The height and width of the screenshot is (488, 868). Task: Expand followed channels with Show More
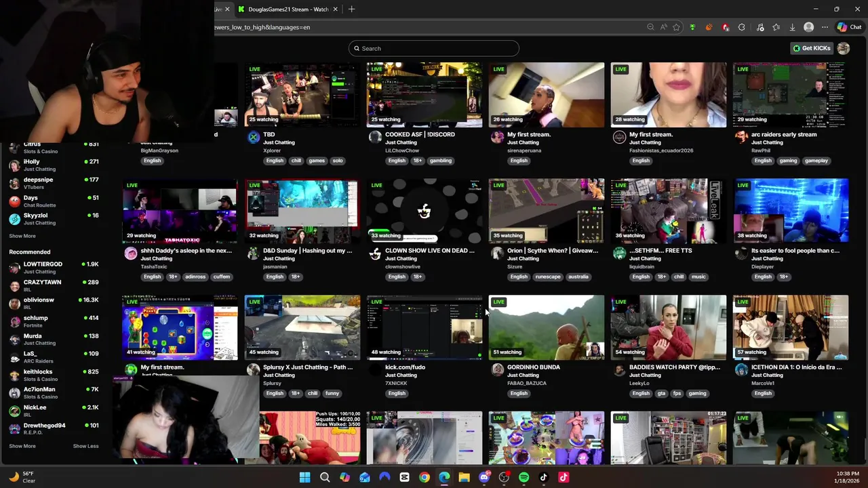(x=22, y=236)
